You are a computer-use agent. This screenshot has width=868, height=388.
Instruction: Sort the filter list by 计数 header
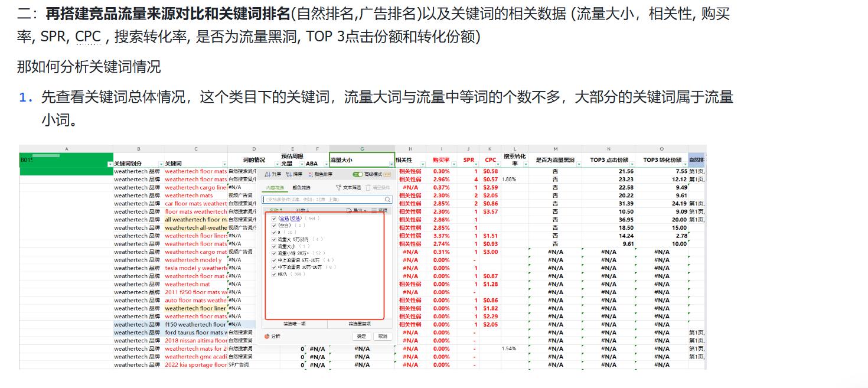click(x=303, y=210)
